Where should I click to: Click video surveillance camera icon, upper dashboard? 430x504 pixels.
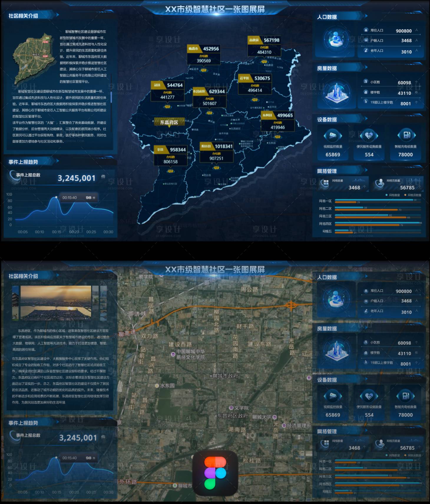point(333,135)
